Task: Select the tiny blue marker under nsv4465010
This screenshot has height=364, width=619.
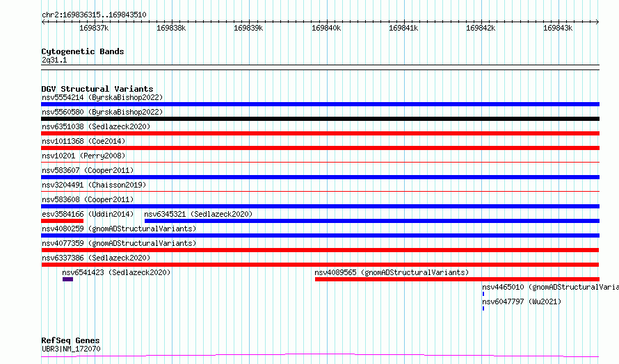Action: click(483, 294)
